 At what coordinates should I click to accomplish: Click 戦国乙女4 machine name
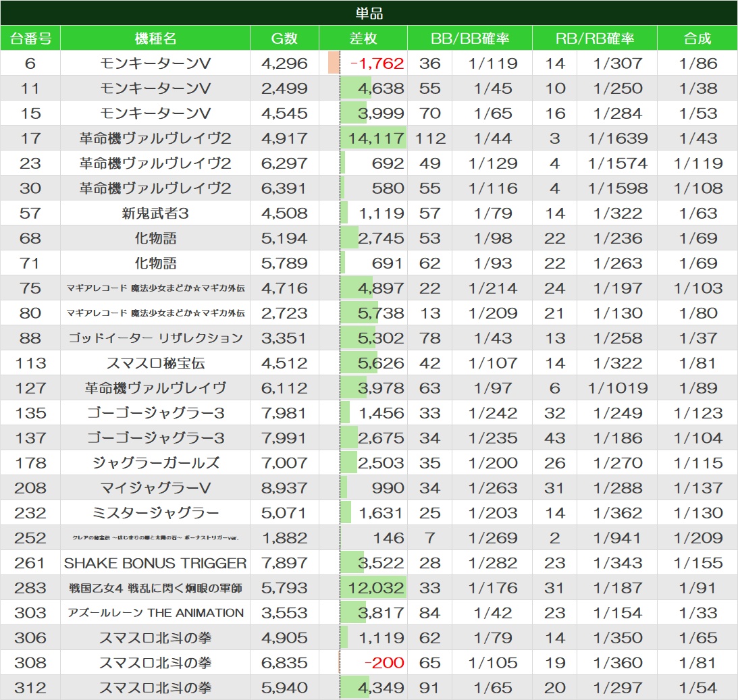click(x=155, y=587)
